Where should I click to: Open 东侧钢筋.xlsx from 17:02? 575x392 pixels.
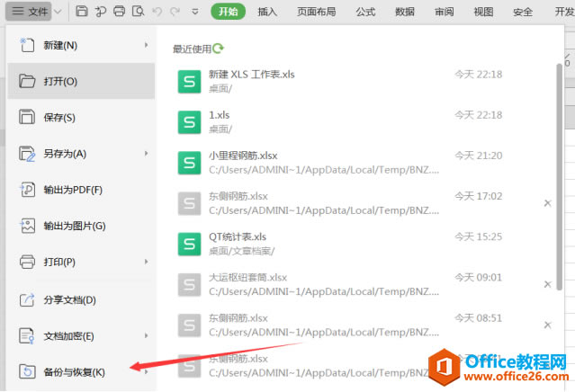click(x=364, y=203)
